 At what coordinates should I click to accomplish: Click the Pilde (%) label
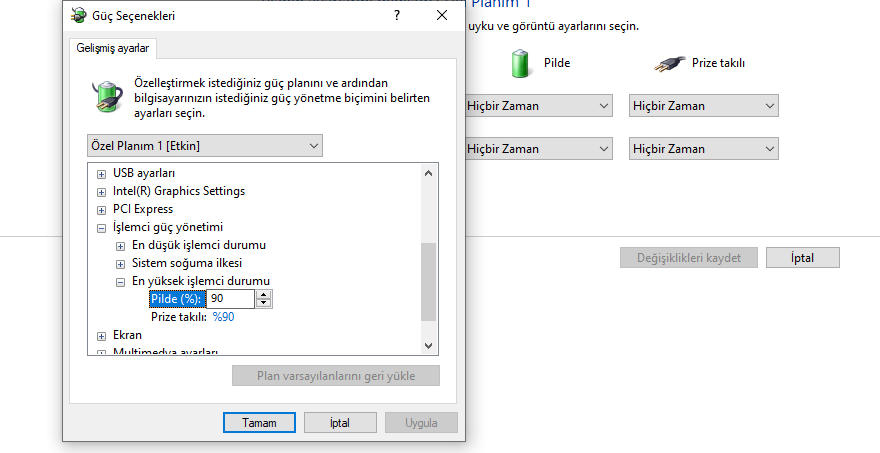click(x=176, y=299)
